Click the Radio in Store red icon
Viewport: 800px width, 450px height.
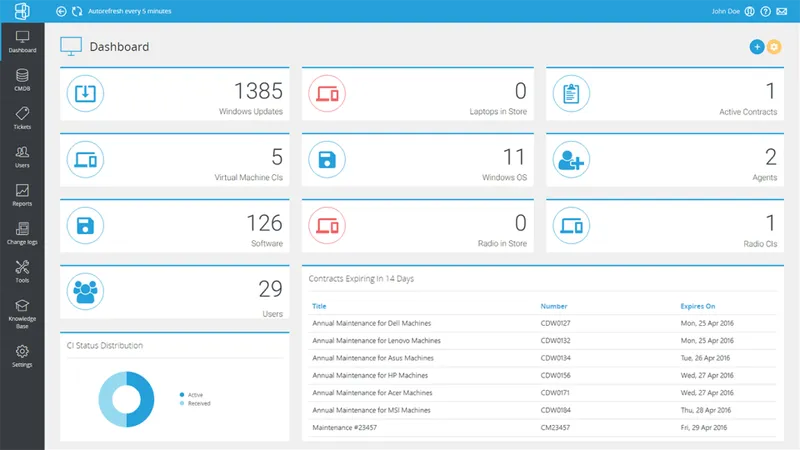pos(327,226)
